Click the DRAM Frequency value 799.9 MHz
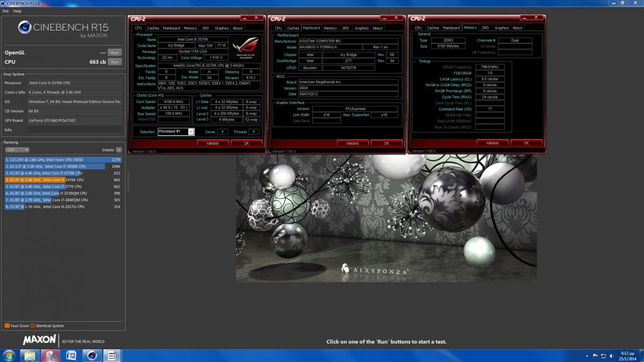 (x=490, y=67)
